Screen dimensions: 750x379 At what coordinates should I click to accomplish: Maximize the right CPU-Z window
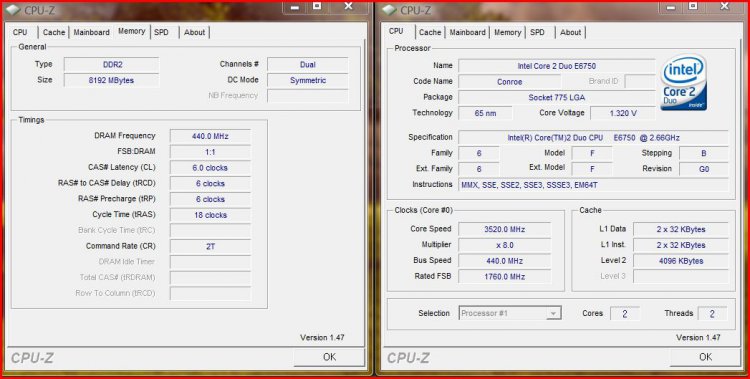click(x=693, y=6)
